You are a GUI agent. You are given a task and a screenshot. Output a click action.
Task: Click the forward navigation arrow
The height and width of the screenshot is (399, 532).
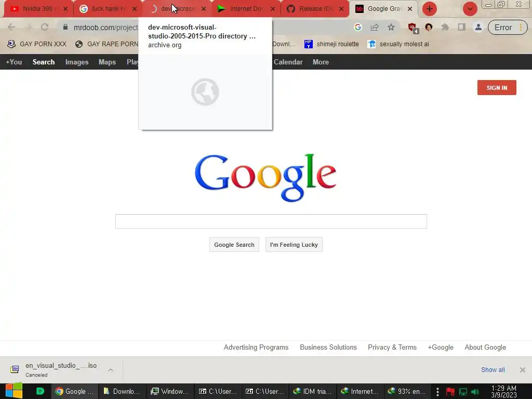pyautogui.click(x=28, y=27)
